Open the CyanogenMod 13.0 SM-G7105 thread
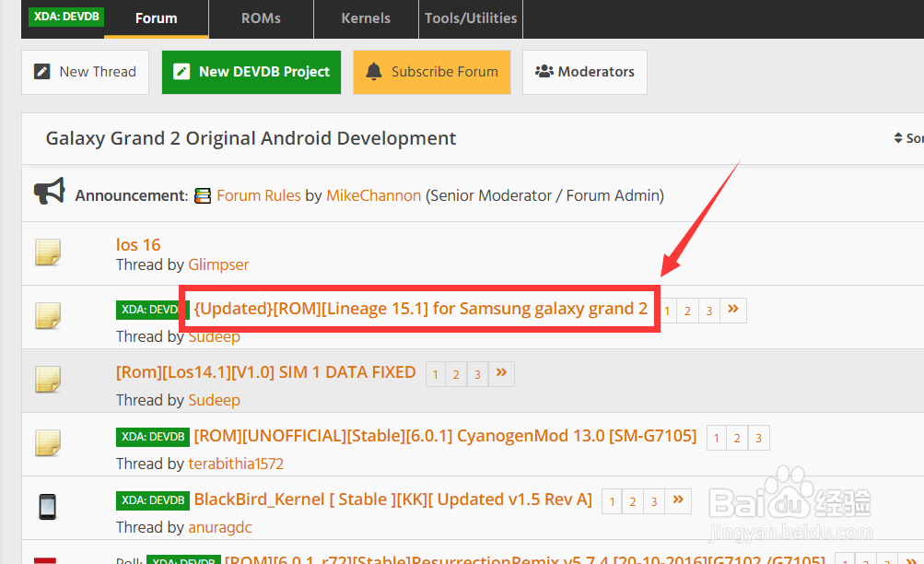Viewport: 924px width, 564px height. pyautogui.click(x=445, y=436)
